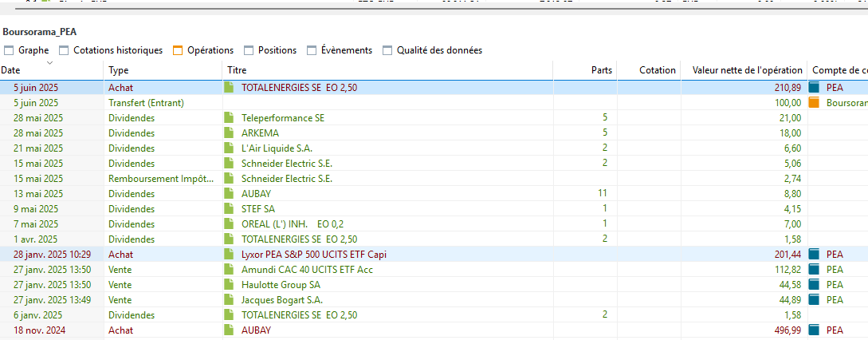Click the PEA account icon in the Jacques Bogart row

pyautogui.click(x=814, y=300)
